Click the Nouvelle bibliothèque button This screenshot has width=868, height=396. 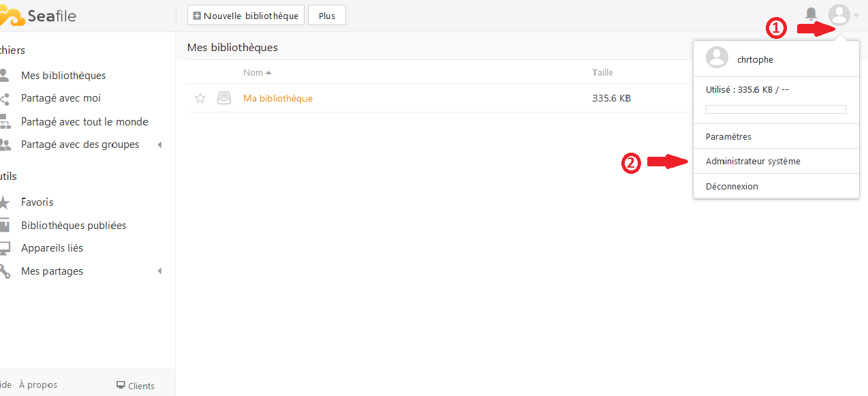(x=245, y=16)
